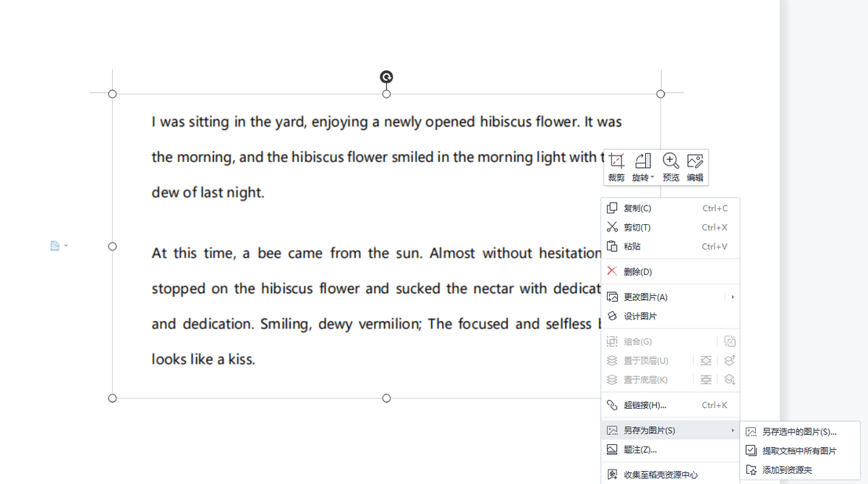Click Add to resource folder (添加到资源夹)
The width and height of the screenshot is (868, 484).
tap(787, 470)
